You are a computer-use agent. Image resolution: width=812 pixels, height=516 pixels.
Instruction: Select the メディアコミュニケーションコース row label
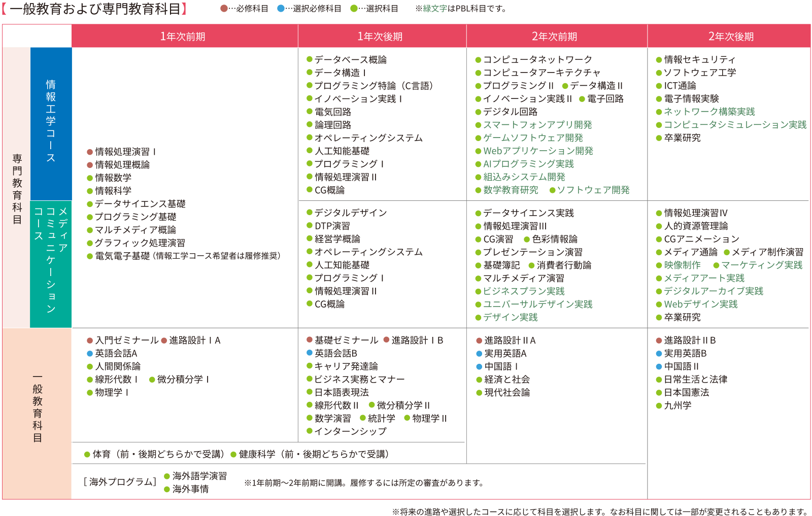click(51, 264)
